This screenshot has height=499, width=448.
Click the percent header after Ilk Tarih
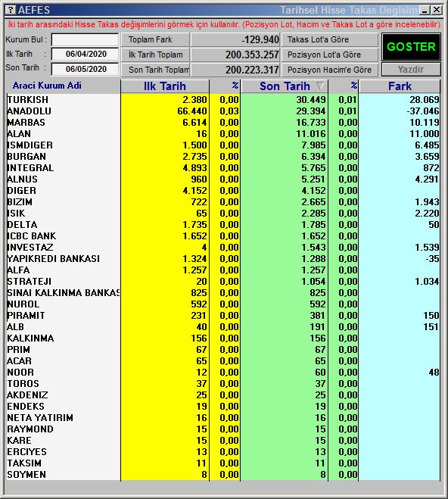pyautogui.click(x=225, y=86)
